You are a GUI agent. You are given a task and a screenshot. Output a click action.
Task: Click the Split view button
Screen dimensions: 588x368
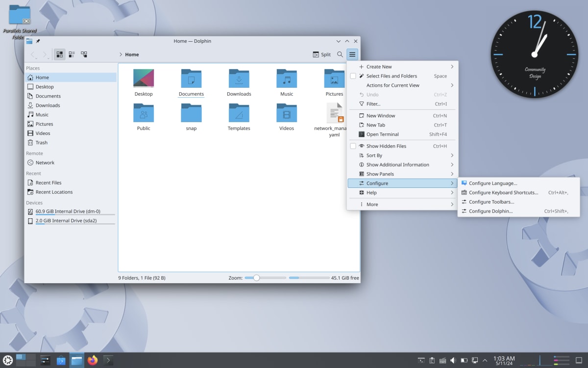point(321,54)
